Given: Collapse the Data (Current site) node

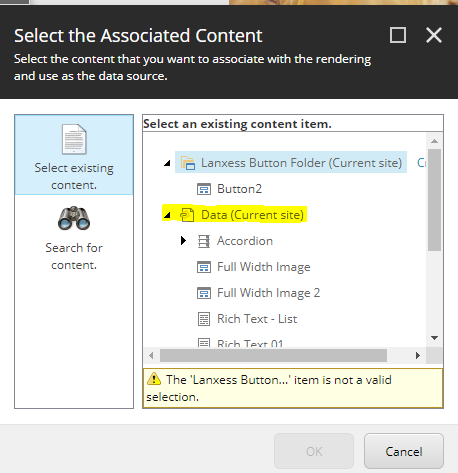Looking at the screenshot, I should point(167,215).
